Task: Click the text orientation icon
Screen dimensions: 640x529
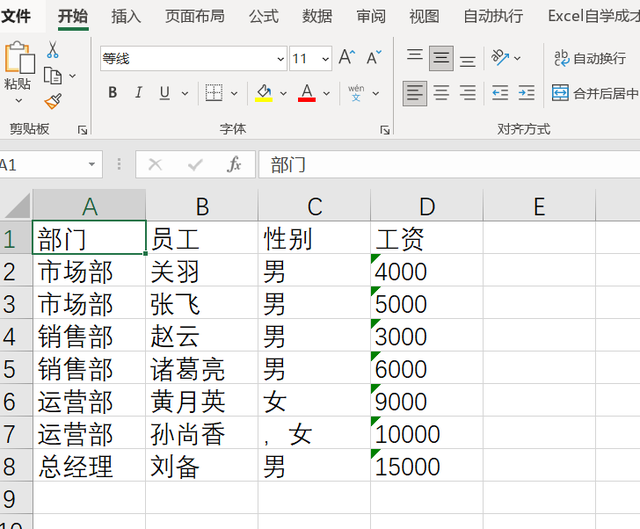Action: [500, 58]
